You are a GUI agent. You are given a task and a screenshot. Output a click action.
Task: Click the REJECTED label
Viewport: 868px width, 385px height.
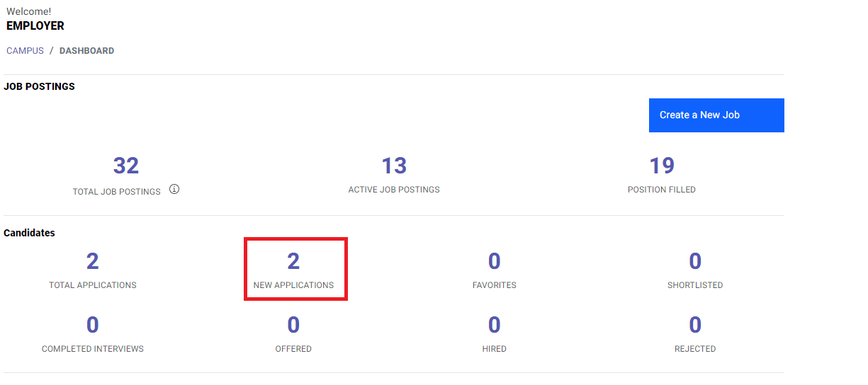click(695, 349)
